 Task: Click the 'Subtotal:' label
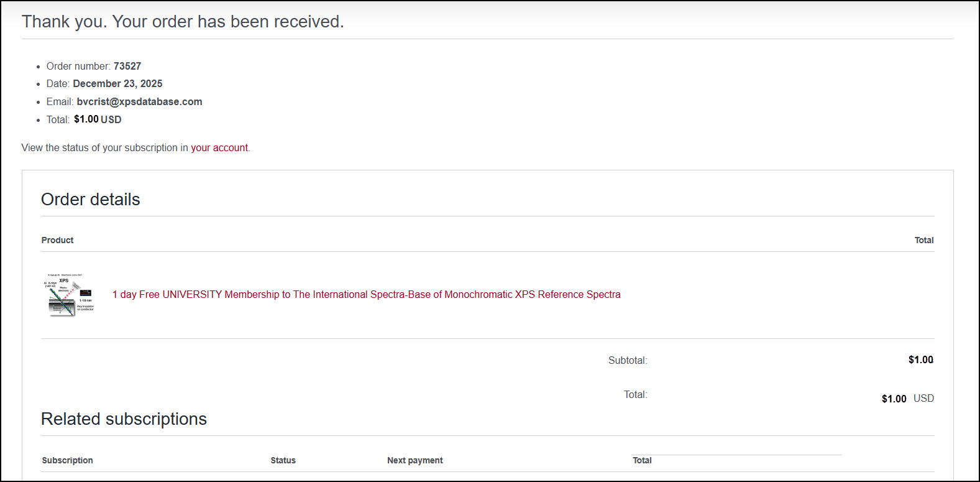627,361
